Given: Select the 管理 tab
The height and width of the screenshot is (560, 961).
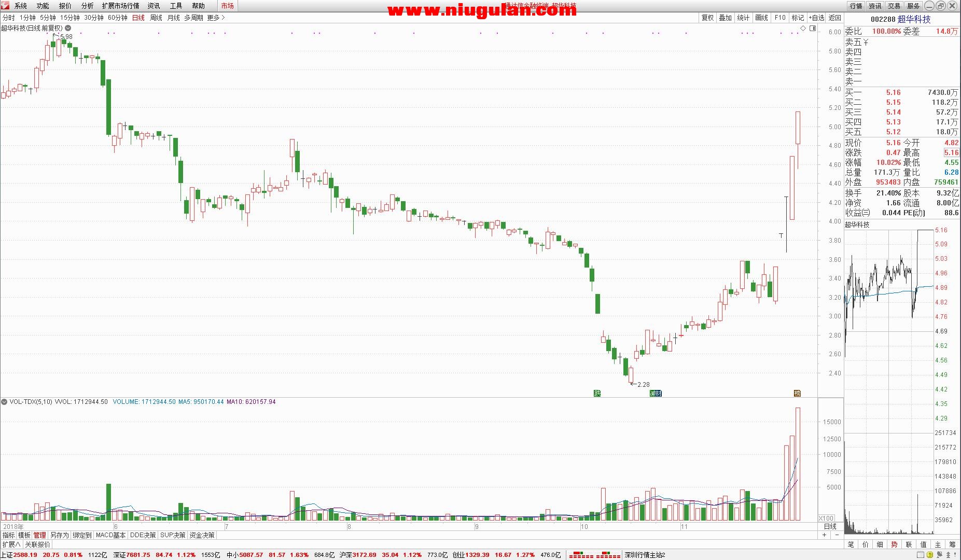Looking at the screenshot, I should point(39,535).
